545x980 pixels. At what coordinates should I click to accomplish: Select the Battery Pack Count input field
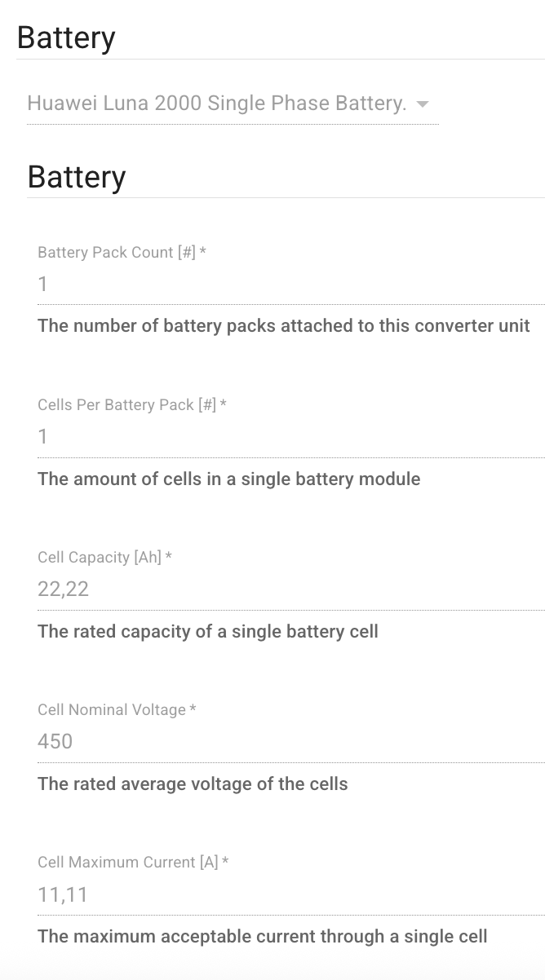pos(245,284)
